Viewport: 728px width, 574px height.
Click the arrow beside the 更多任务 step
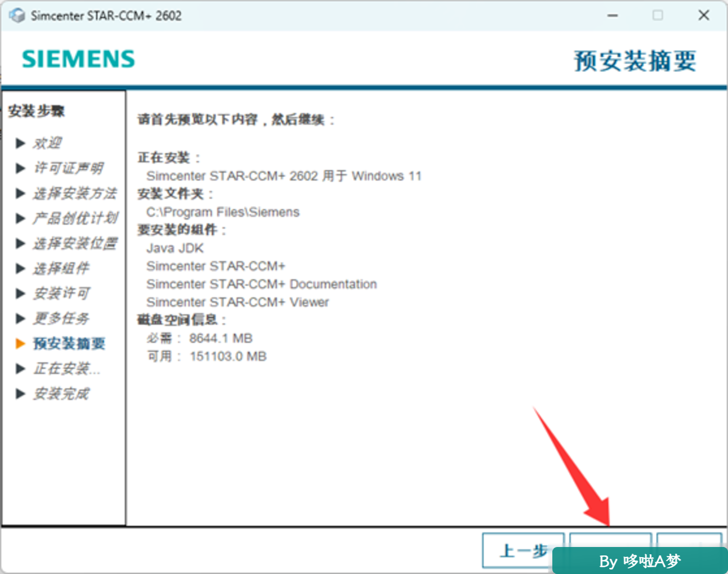pos(21,319)
